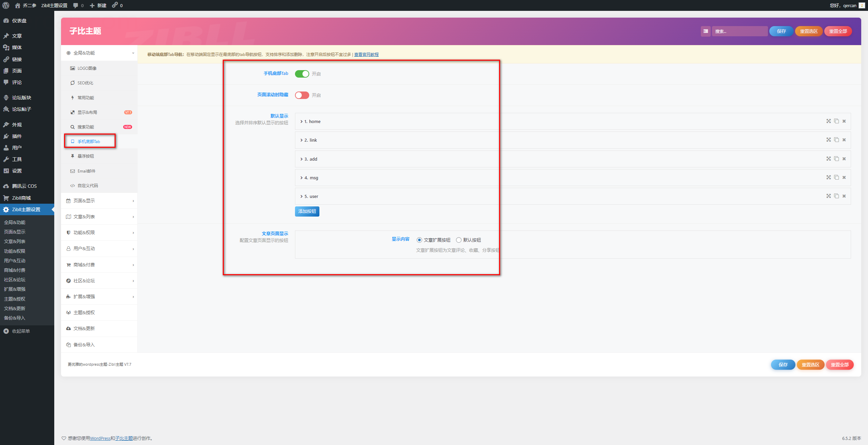The height and width of the screenshot is (445, 868).
Task: Click the WordPress logo icon
Action: click(x=6, y=5)
